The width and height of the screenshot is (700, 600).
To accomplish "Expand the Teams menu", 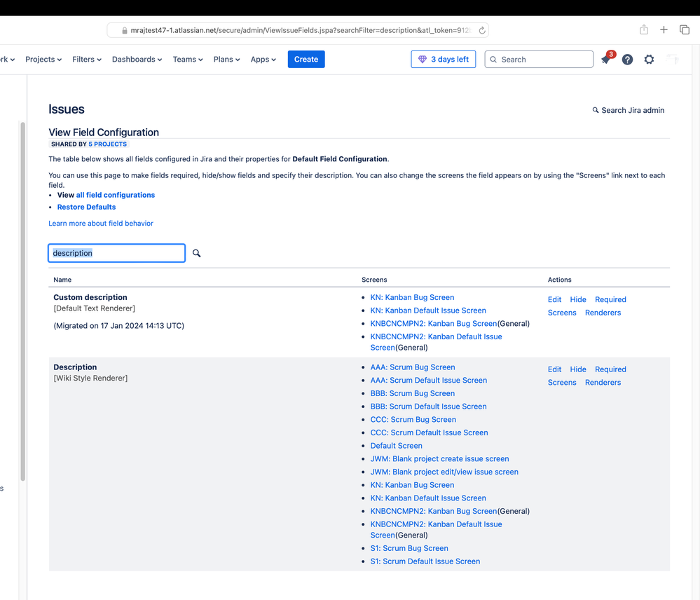I will 188,60.
